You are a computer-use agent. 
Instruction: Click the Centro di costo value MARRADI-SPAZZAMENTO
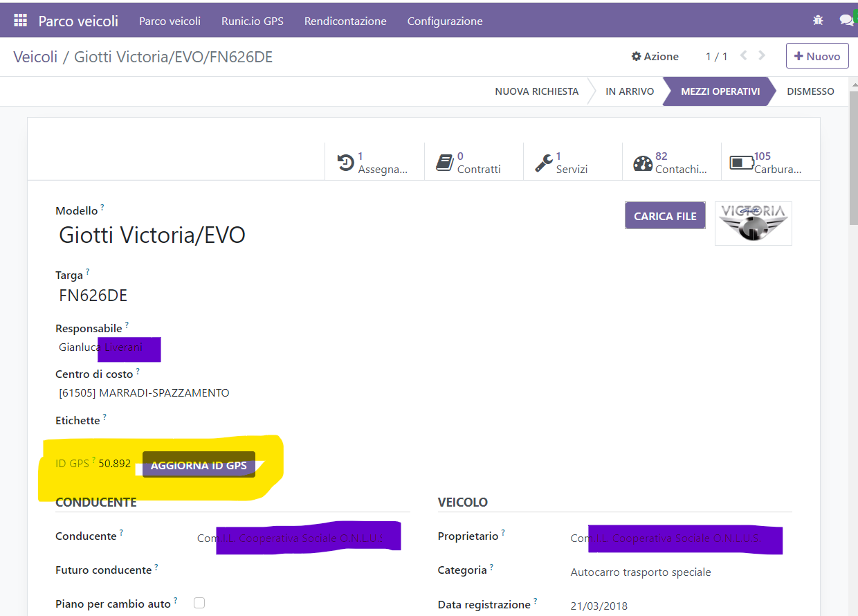pos(144,393)
